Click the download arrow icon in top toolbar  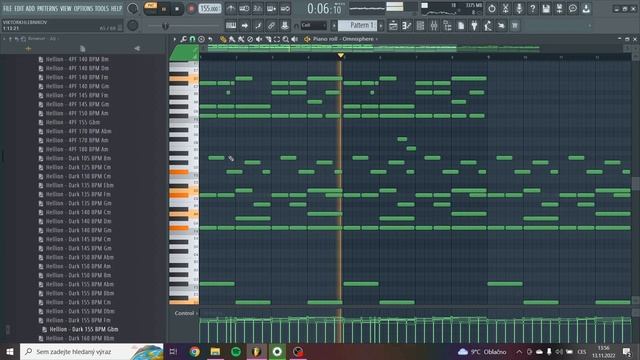[x=586, y=9]
